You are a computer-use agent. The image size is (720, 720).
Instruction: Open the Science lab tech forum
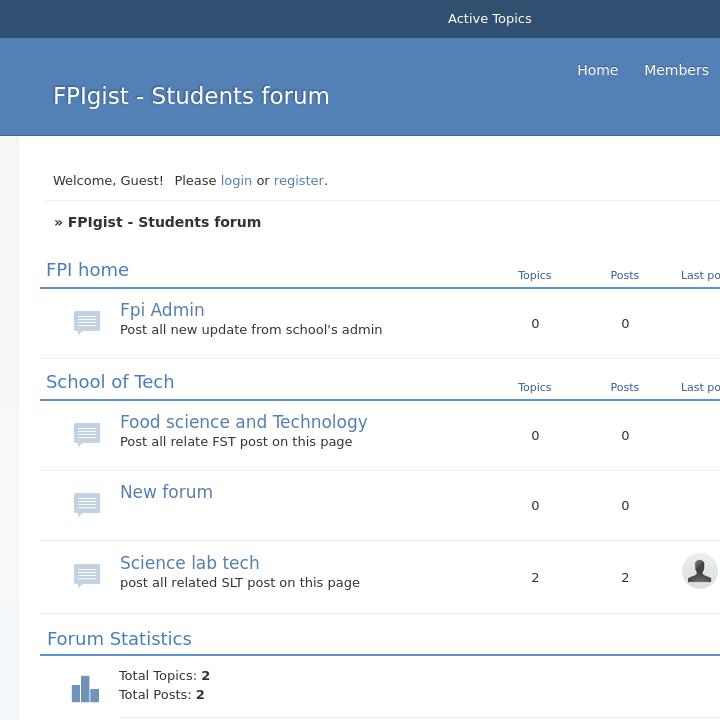click(189, 563)
